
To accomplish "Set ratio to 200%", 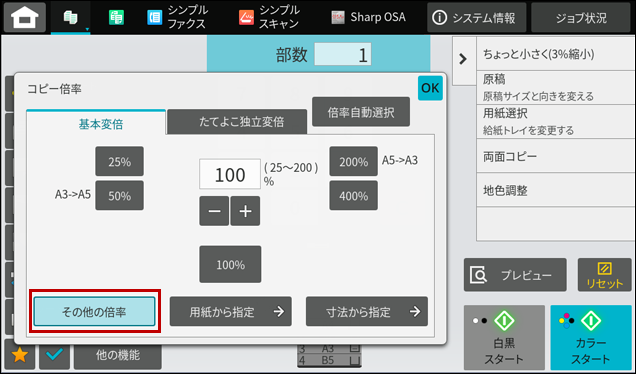I will point(353,161).
